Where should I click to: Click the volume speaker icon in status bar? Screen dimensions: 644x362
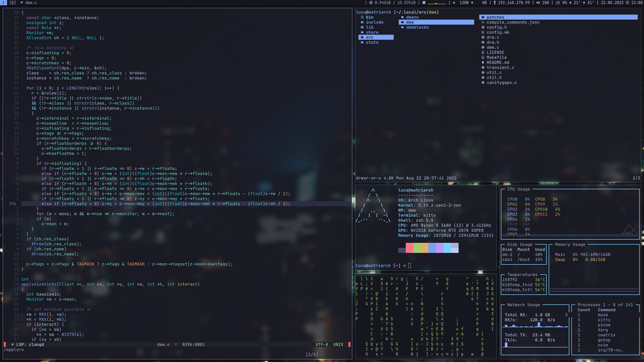(538, 3)
